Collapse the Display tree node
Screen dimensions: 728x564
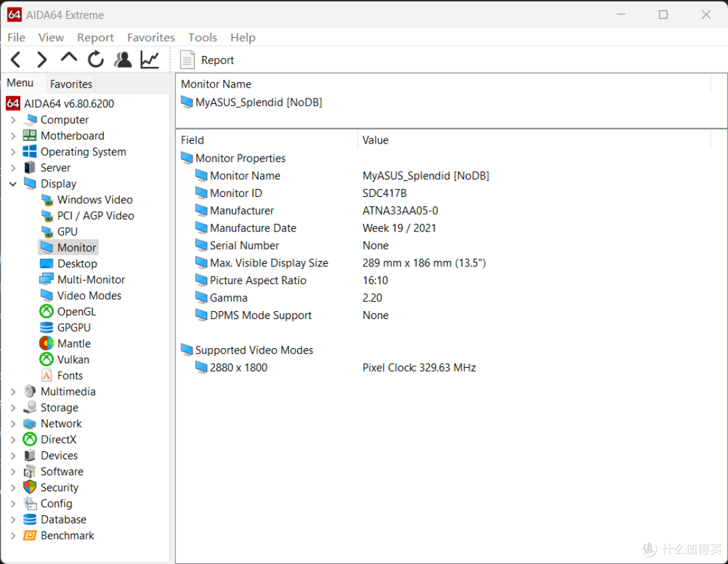pos(13,184)
